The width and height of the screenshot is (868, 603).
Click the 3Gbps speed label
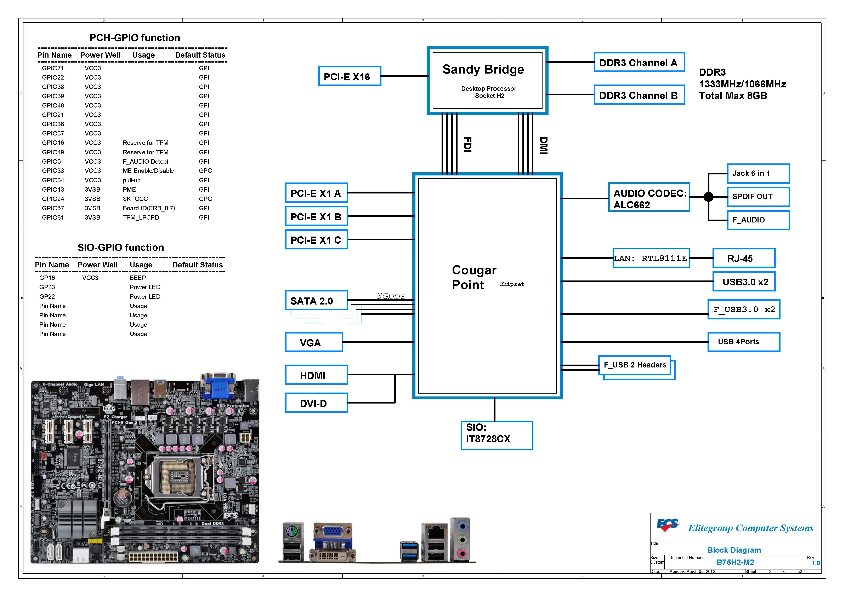(391, 296)
